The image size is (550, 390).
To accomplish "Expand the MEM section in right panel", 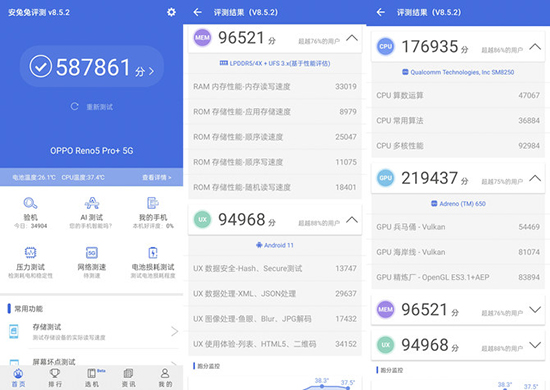I will tap(535, 310).
